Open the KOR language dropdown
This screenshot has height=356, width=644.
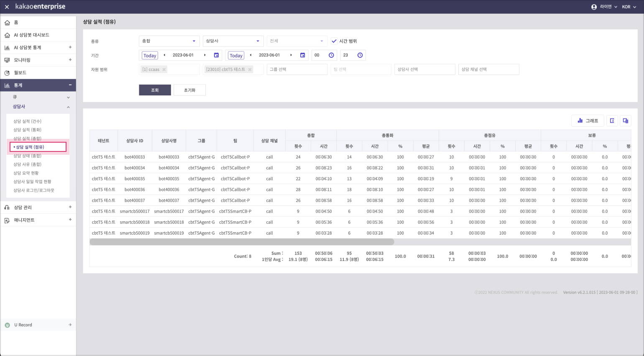click(629, 7)
